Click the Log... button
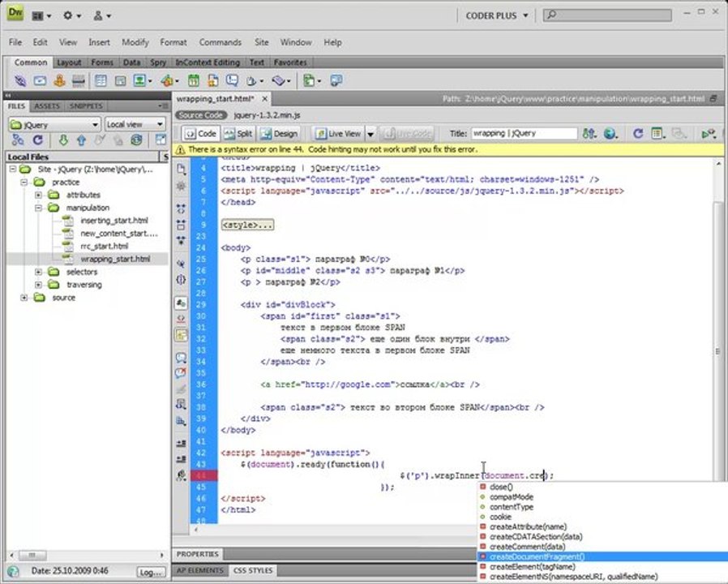Viewport: 728px width, 584px height. click(x=152, y=573)
